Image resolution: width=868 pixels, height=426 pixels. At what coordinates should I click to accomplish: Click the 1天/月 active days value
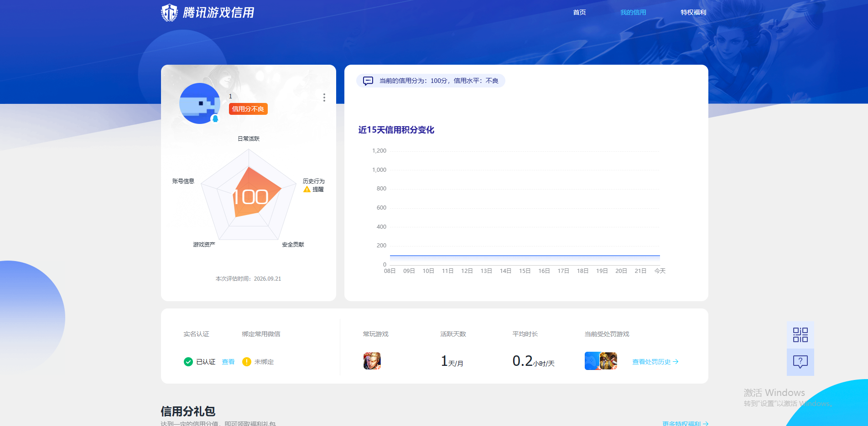(x=452, y=361)
